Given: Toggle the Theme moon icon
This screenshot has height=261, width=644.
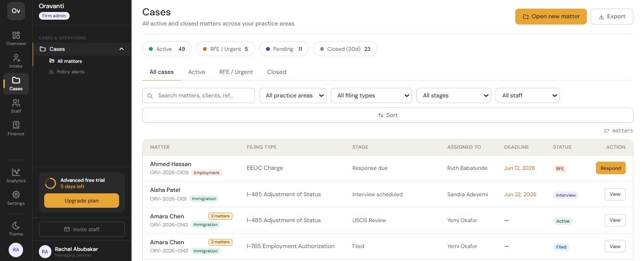Looking at the screenshot, I should pos(16,229).
